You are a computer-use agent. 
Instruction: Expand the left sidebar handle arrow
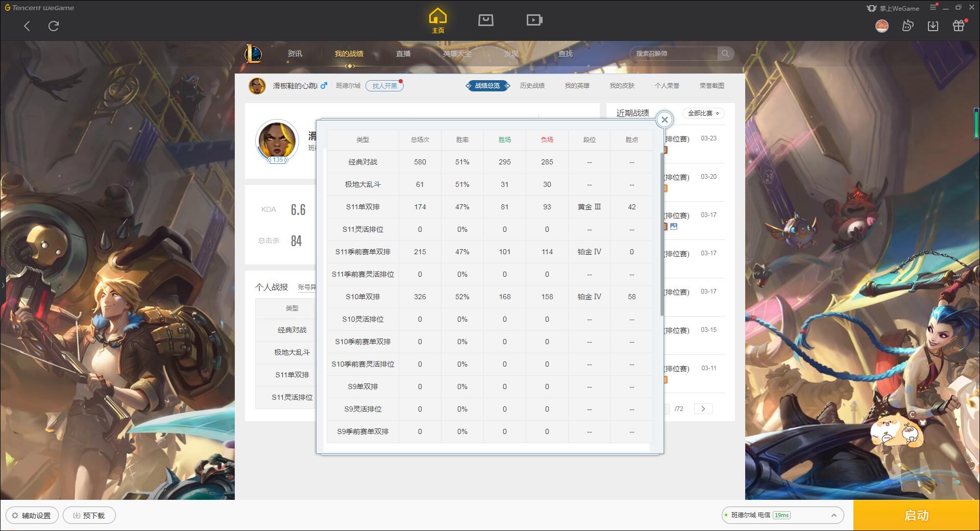[x=3, y=285]
